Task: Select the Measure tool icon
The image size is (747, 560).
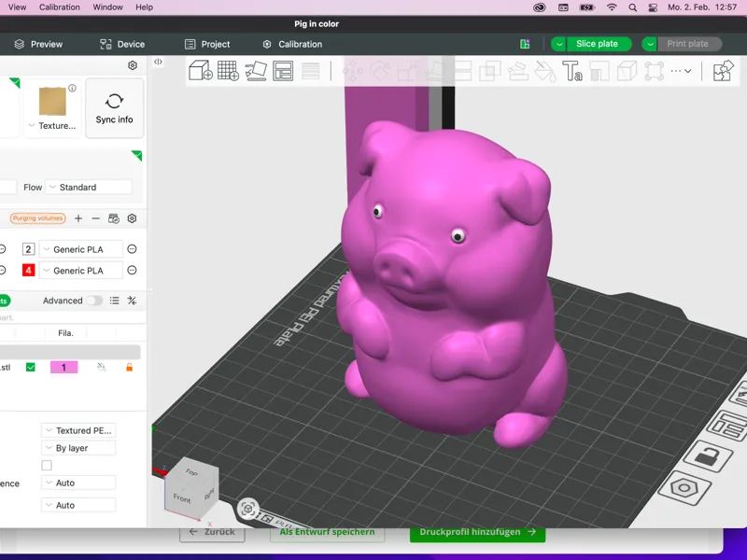Action: click(599, 71)
